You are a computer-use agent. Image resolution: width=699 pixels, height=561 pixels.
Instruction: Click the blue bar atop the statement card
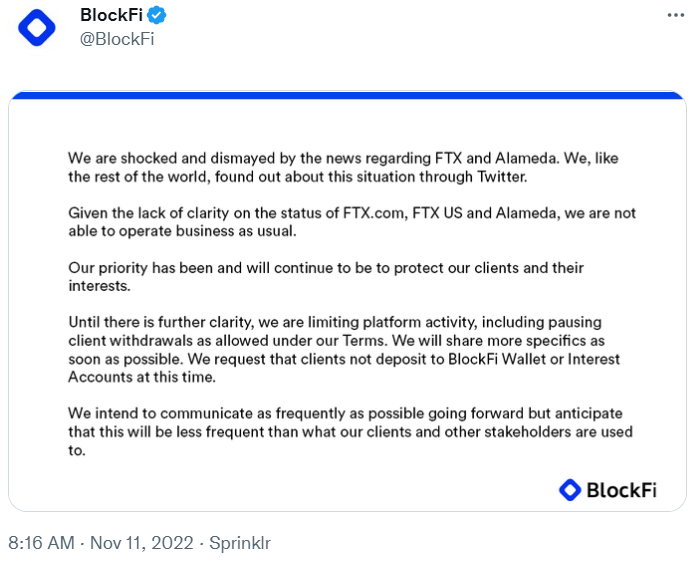coord(347,96)
